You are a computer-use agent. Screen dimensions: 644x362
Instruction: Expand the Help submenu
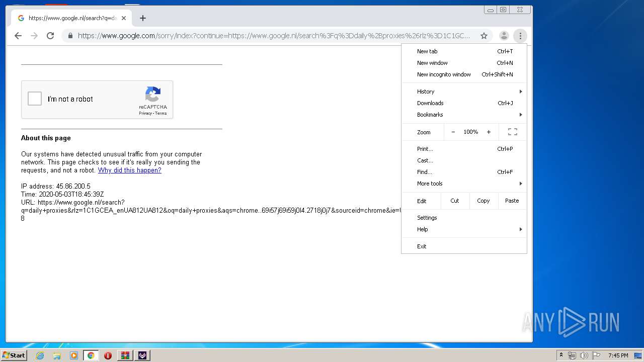[x=464, y=229]
